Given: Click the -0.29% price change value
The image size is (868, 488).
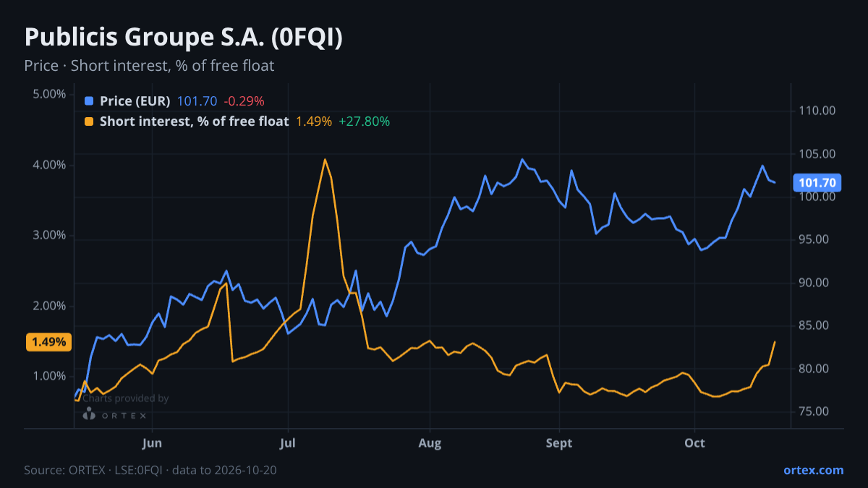Looking at the screenshot, I should click(x=243, y=101).
